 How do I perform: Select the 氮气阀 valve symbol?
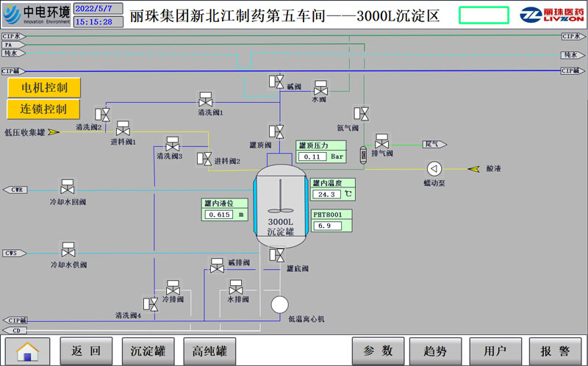(x=362, y=112)
